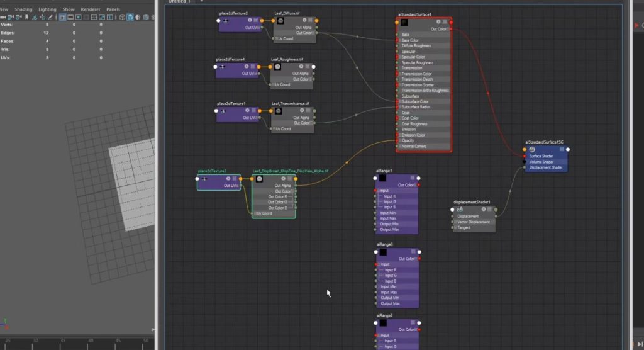Click the aiStandardSurface1SG shading group icon
644x350 pixels.
pos(532,149)
